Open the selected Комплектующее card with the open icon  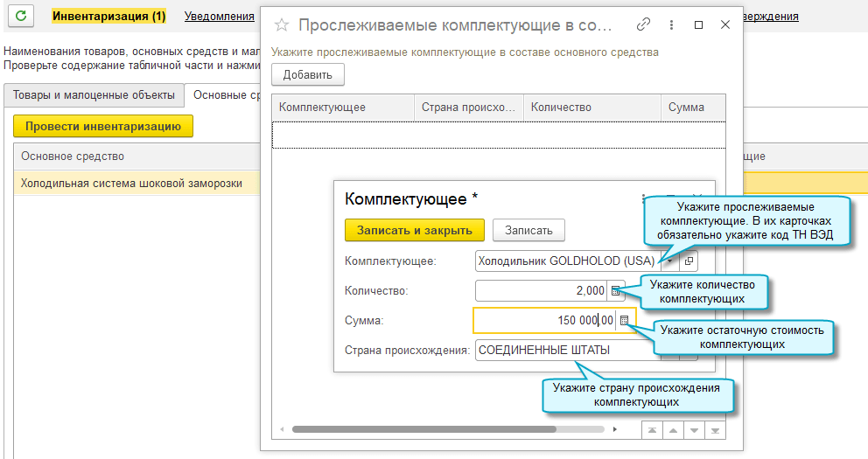click(x=689, y=261)
